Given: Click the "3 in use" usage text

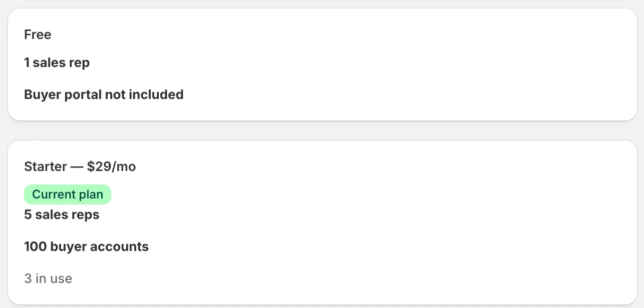Looking at the screenshot, I should [x=48, y=278].
